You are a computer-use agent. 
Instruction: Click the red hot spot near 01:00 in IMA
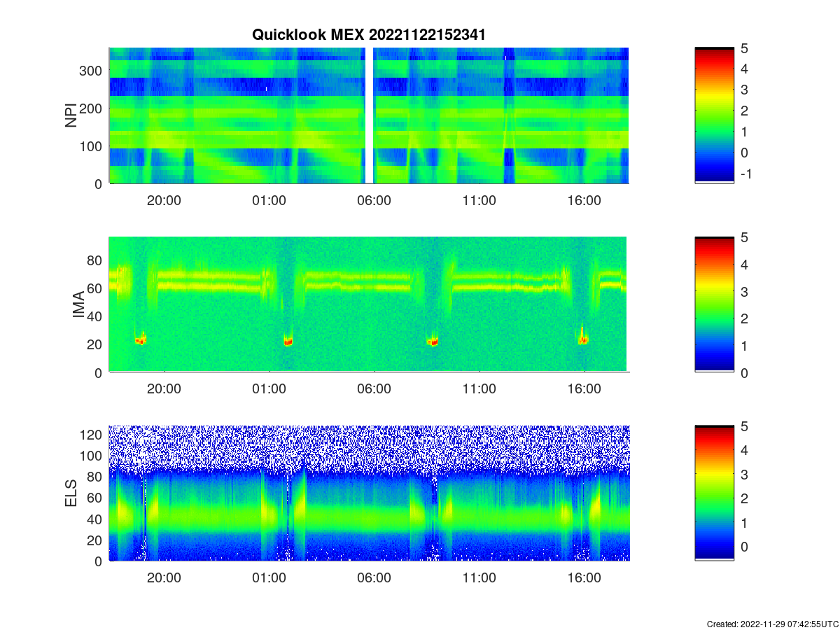pos(288,342)
